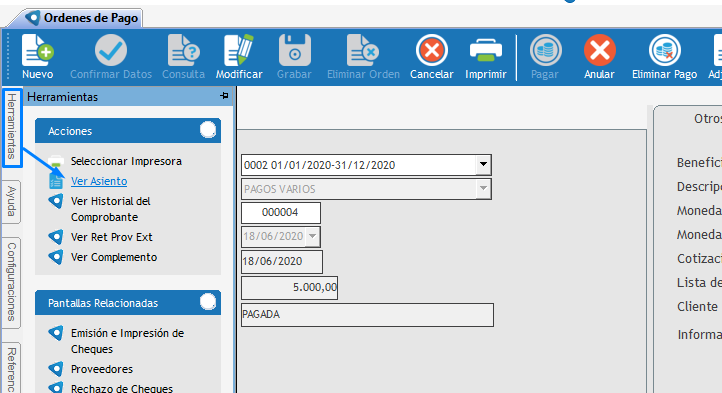This screenshot has width=722, height=393.
Task: Click the Grabar floppy disk icon
Action: coord(295,50)
